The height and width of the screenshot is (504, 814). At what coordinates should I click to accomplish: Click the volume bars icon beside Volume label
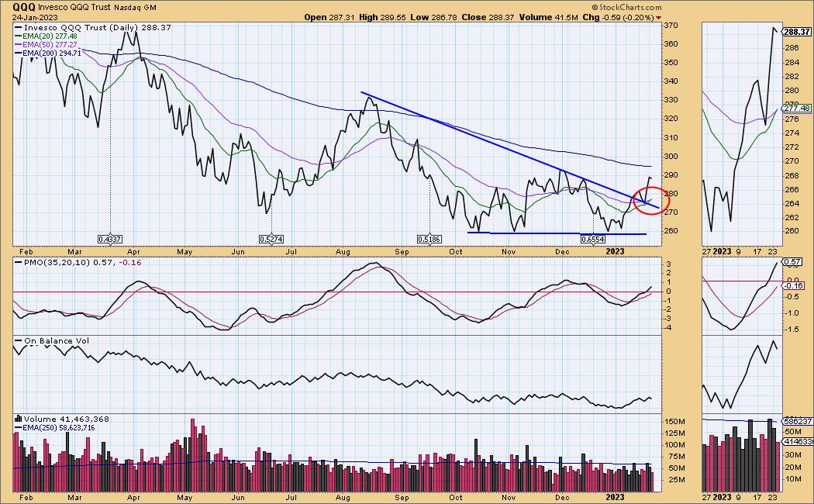pos(18,419)
